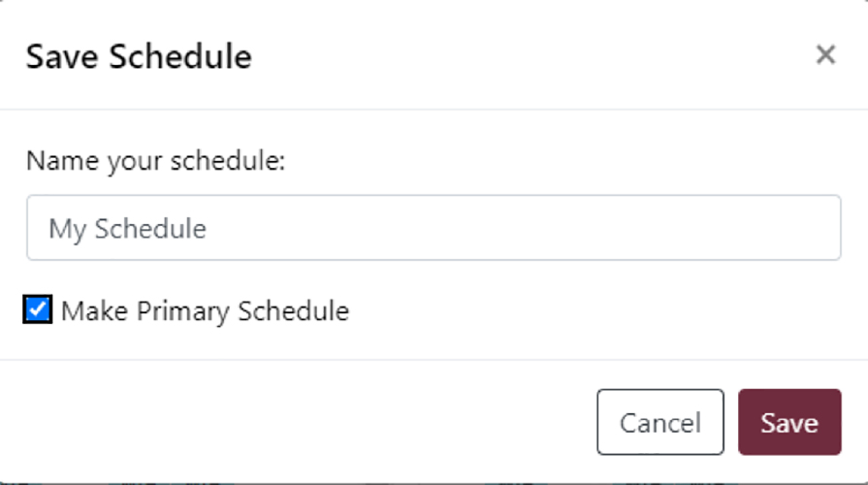Save the schedule

click(788, 422)
